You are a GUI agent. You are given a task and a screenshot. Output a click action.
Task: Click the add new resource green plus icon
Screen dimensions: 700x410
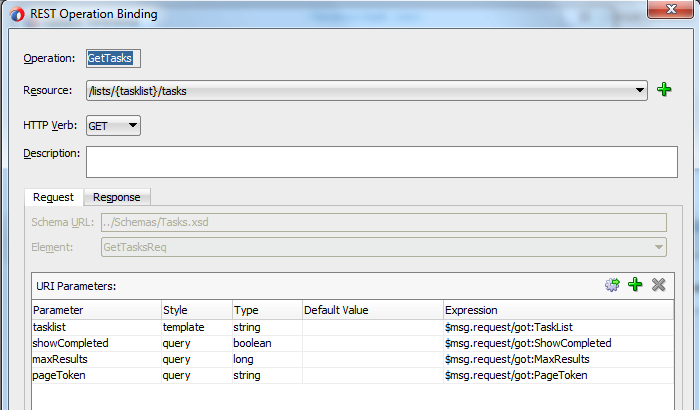tap(664, 90)
